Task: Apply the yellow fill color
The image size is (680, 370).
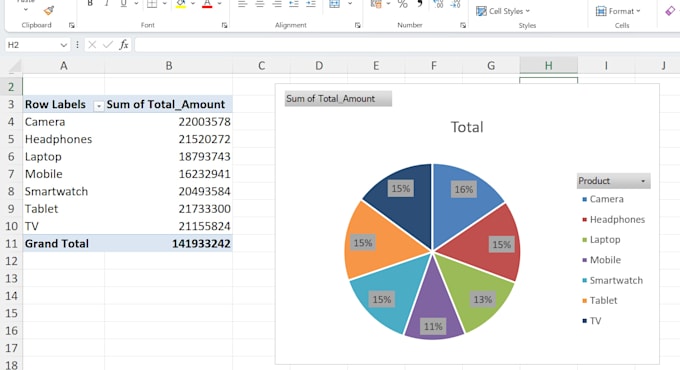Action: point(181,3)
